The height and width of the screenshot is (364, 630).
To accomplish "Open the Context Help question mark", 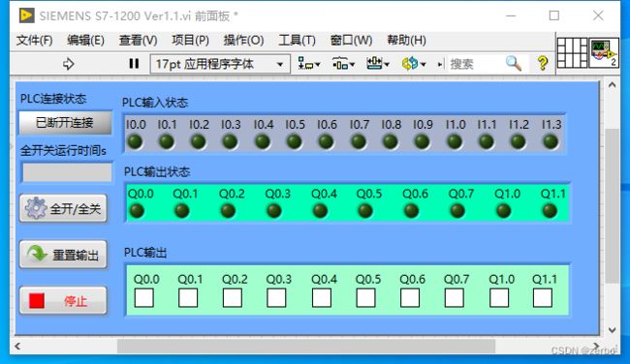I will [x=543, y=63].
